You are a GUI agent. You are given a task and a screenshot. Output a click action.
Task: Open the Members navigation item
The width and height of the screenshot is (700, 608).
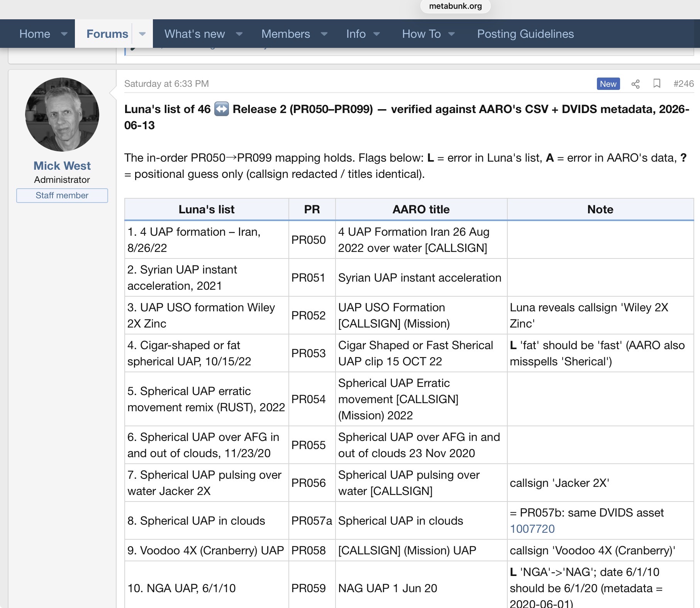[x=286, y=34]
